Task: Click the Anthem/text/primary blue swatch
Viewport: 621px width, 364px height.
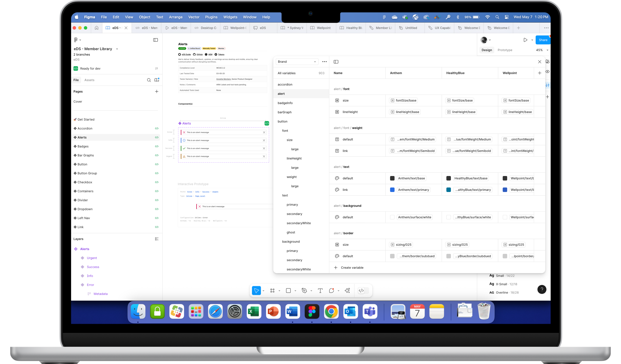Action: tap(392, 190)
